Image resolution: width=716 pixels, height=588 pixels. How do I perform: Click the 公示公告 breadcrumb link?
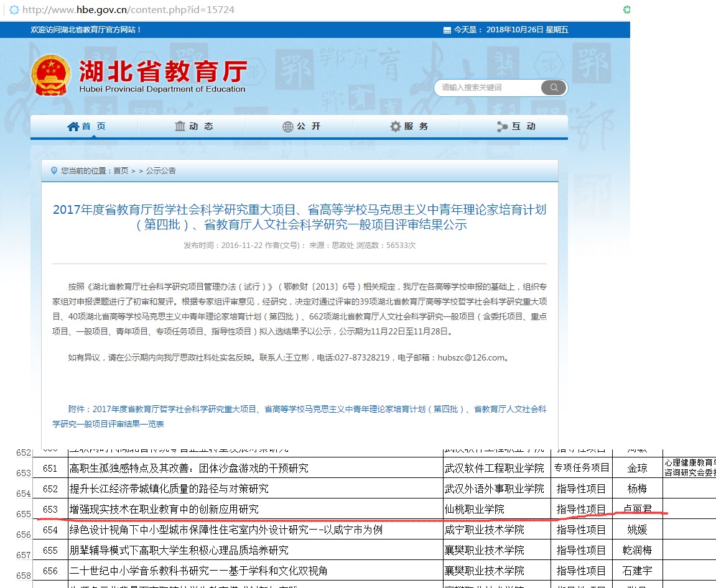pos(160,170)
